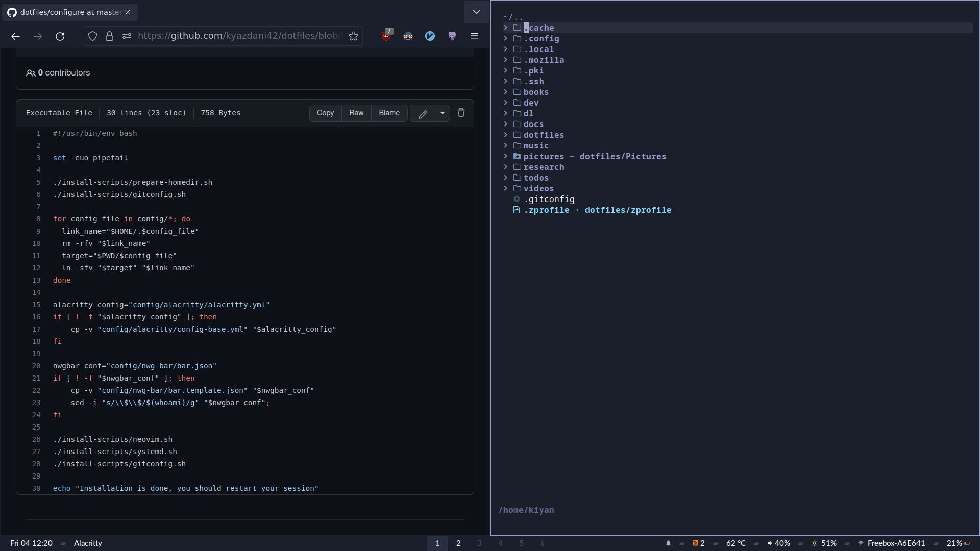Open the list all tabs dropdown
The image size is (980, 551).
[x=476, y=12]
